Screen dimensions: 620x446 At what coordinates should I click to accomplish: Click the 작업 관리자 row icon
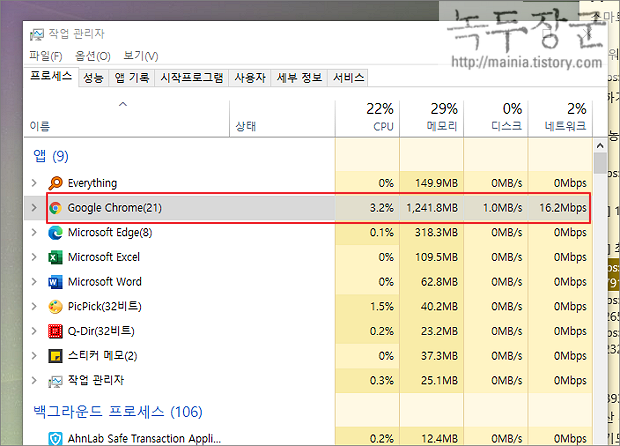(55, 381)
